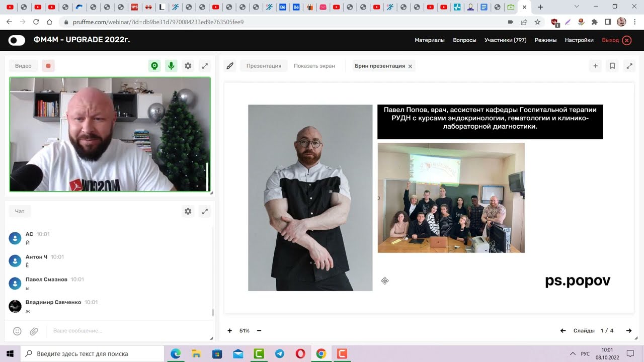Click Показать экран to share screen
644x362 pixels.
314,66
